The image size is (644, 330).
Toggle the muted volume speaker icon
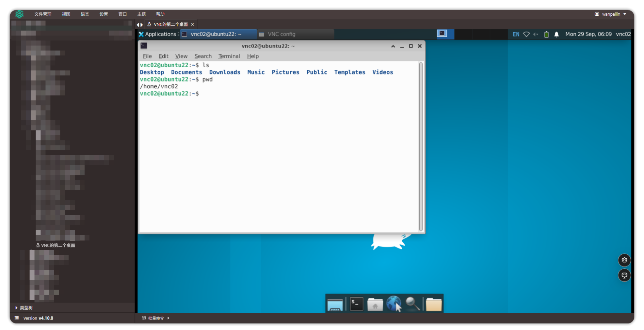tap(536, 34)
